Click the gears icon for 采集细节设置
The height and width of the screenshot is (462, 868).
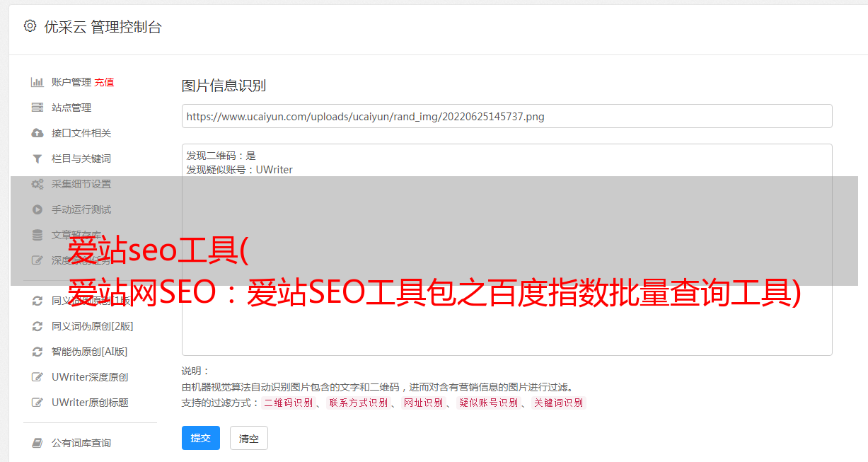pos(37,184)
